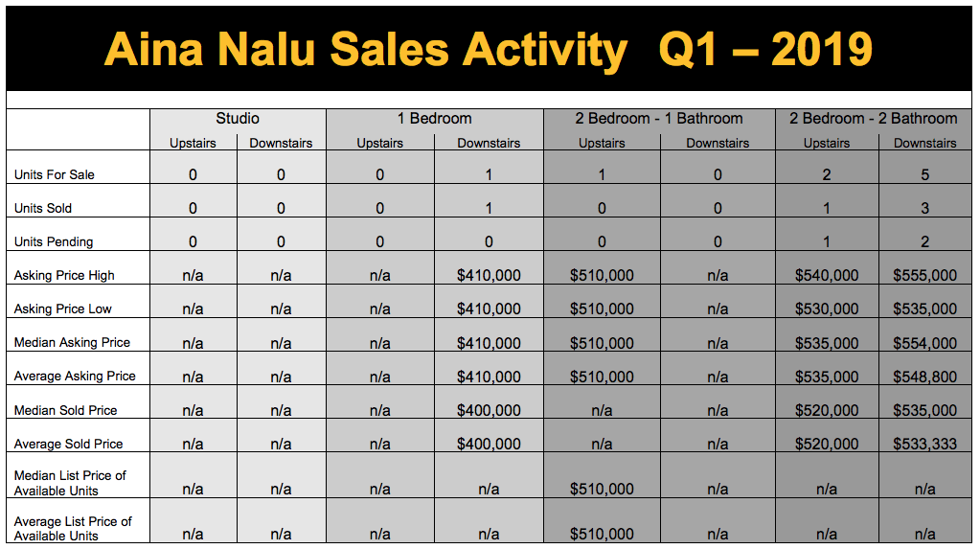Select the $533,333 average sold price cell
The image size is (980, 549).
coord(924,445)
